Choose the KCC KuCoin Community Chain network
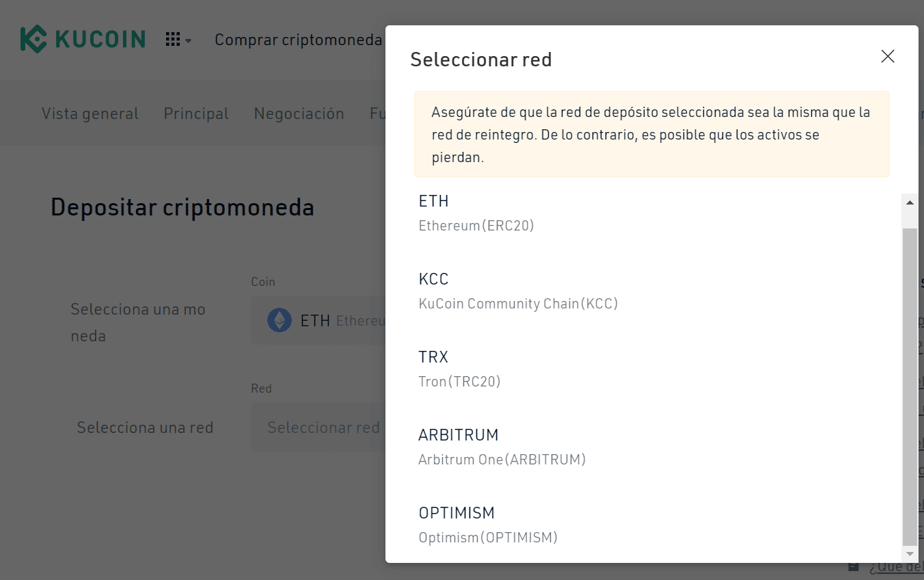The height and width of the screenshot is (580, 924). (x=644, y=291)
